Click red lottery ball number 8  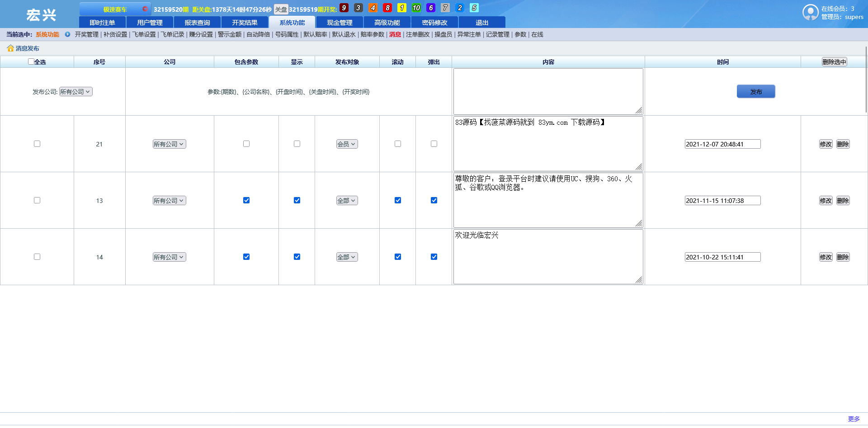pos(387,8)
